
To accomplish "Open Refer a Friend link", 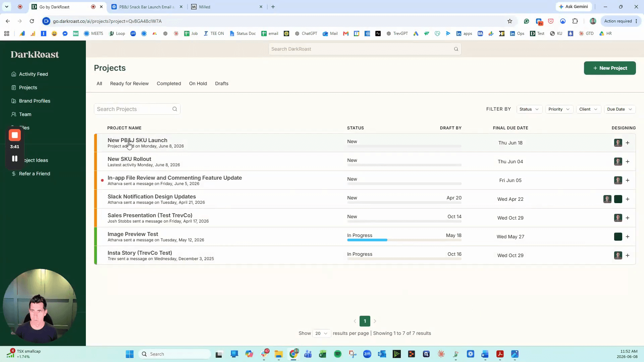I will 31,174.
